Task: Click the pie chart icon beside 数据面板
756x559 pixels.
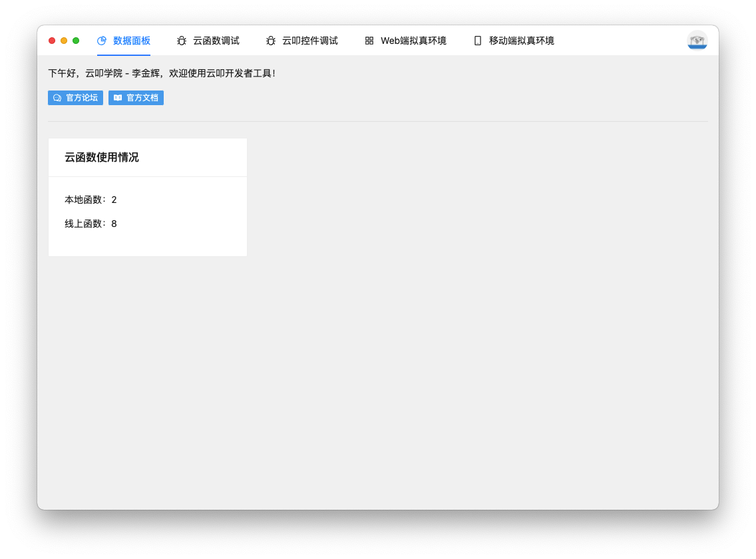Action: [101, 40]
